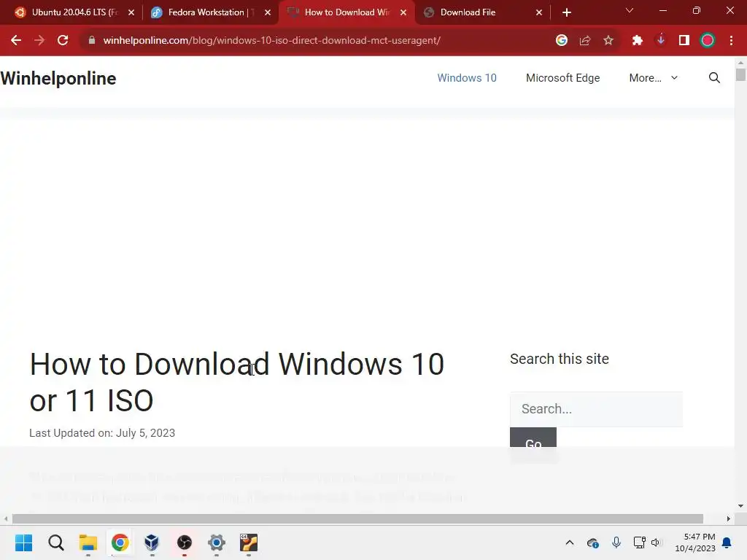Click the microphone tray icon

[616, 542]
